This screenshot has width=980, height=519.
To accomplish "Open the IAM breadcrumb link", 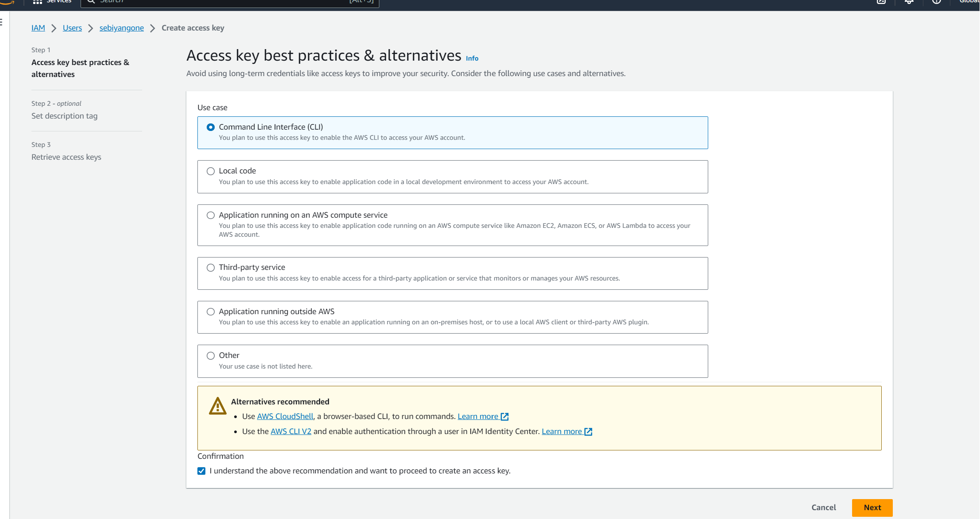I will (x=38, y=28).
